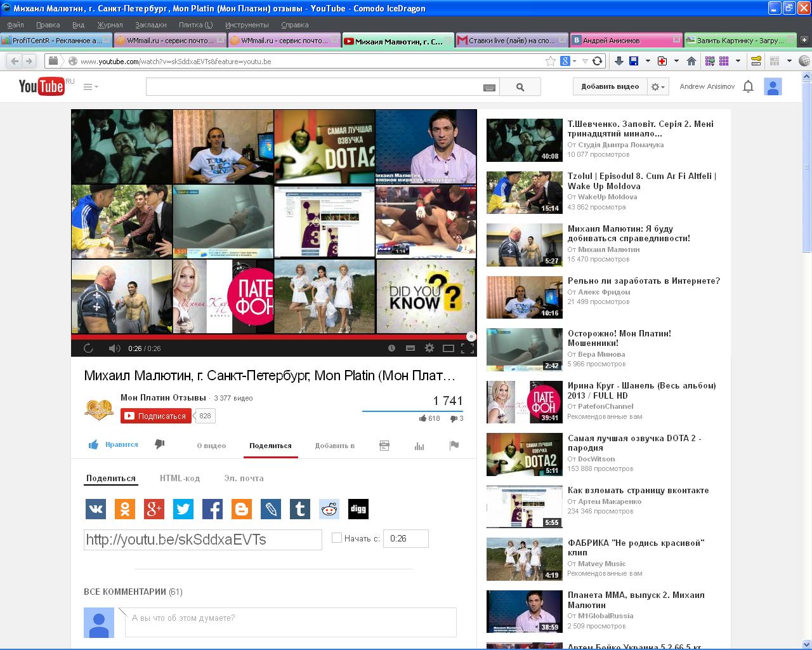Screen dimensions: 812x650
Task: Share video to LiveJournal pencil icon
Action: point(271,509)
